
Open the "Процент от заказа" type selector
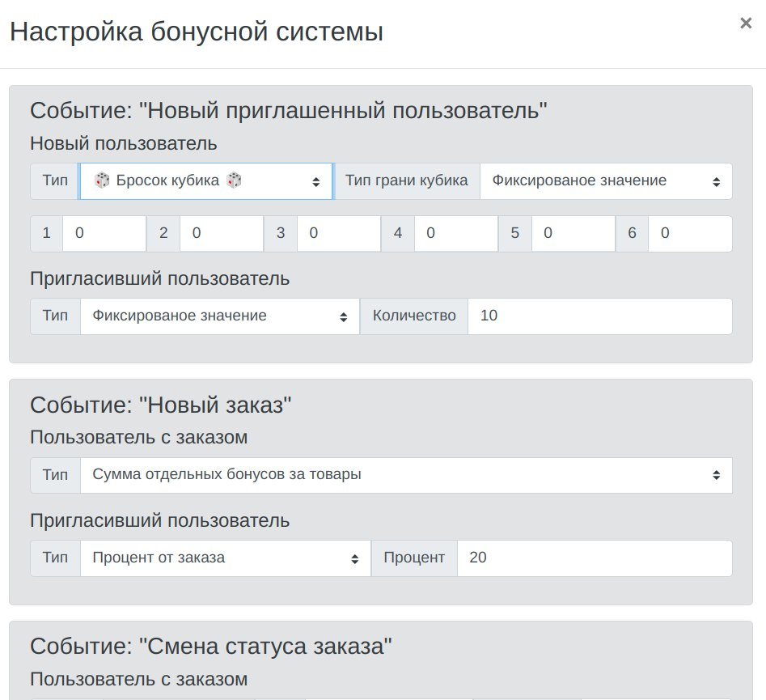pos(226,558)
